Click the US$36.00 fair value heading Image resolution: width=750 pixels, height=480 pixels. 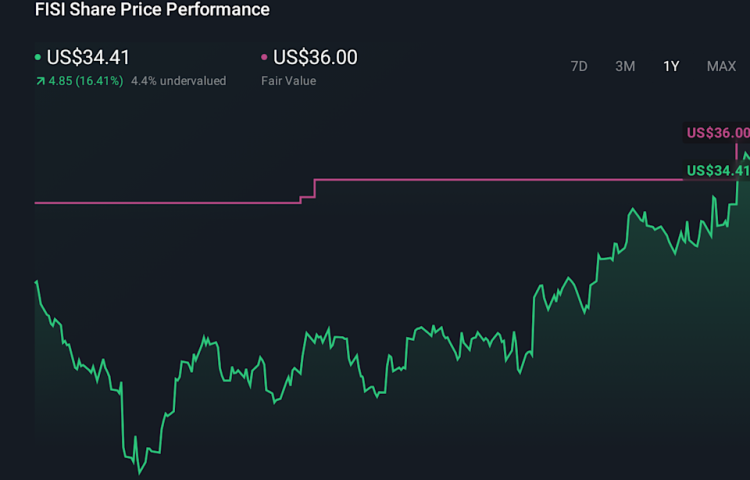pos(315,57)
